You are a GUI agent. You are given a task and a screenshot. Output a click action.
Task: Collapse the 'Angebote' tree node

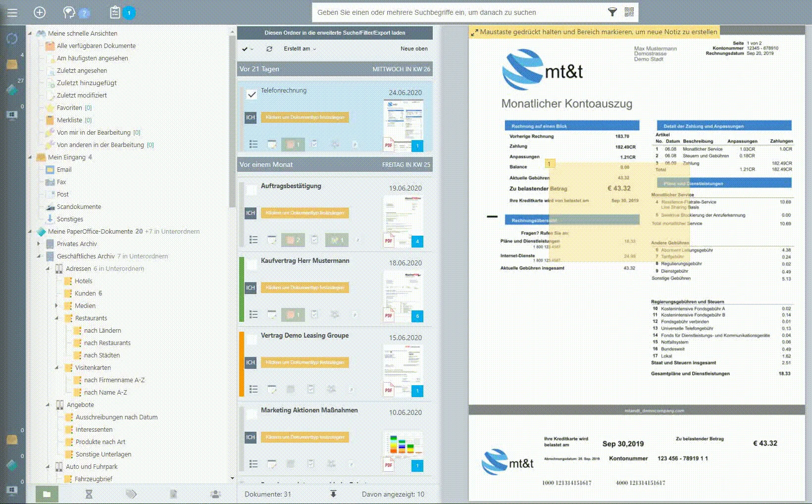click(x=48, y=405)
